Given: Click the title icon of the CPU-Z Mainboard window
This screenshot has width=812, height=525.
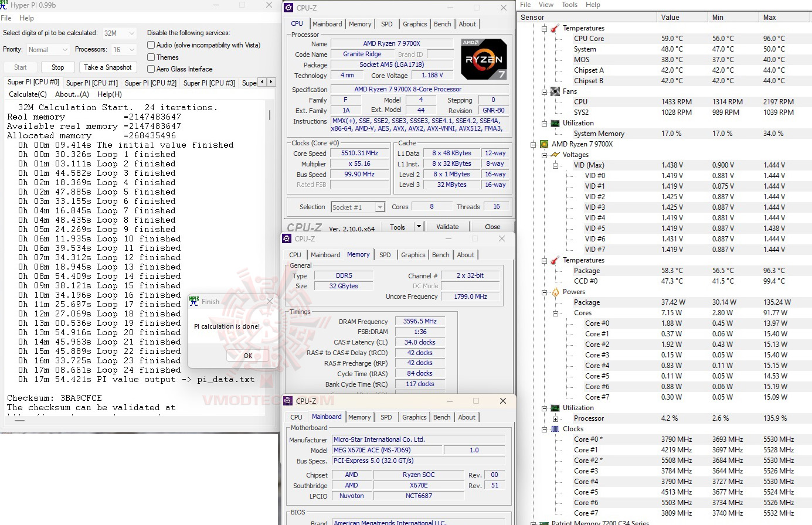Looking at the screenshot, I should (x=287, y=401).
